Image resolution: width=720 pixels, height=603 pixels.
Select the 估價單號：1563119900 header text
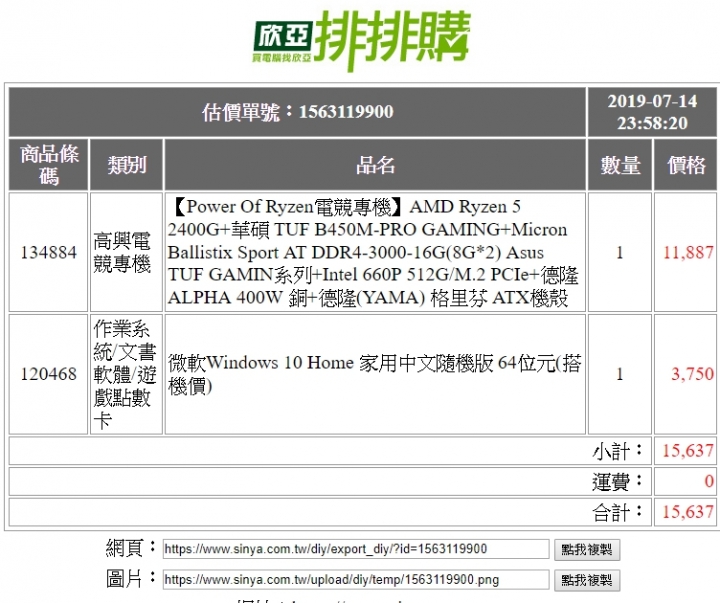pyautogui.click(x=298, y=112)
